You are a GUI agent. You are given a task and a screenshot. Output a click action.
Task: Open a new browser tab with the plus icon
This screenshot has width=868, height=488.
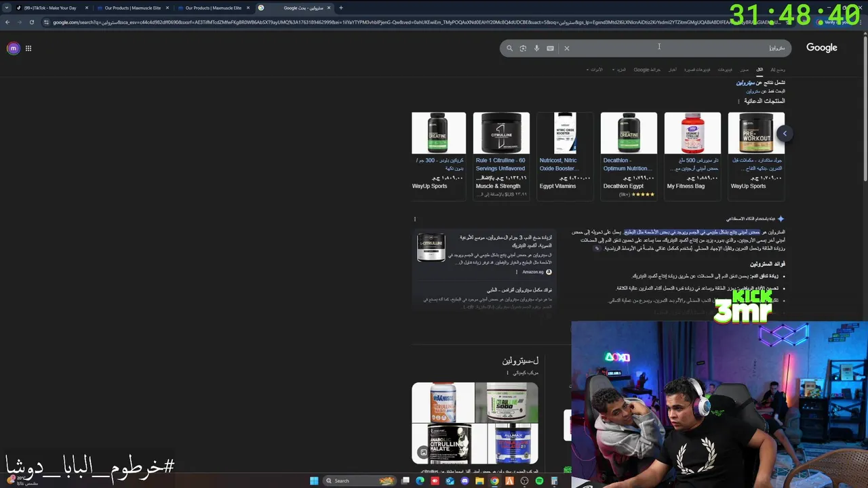(x=340, y=7)
